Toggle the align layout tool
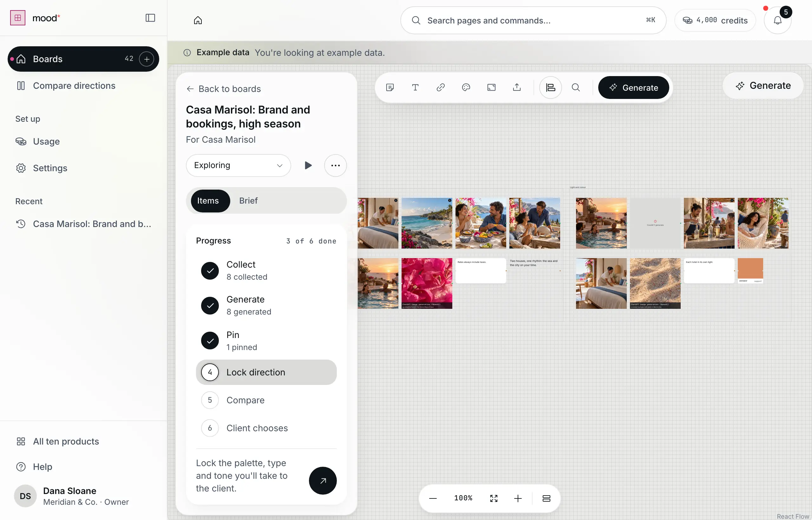The width and height of the screenshot is (812, 520). coord(550,88)
